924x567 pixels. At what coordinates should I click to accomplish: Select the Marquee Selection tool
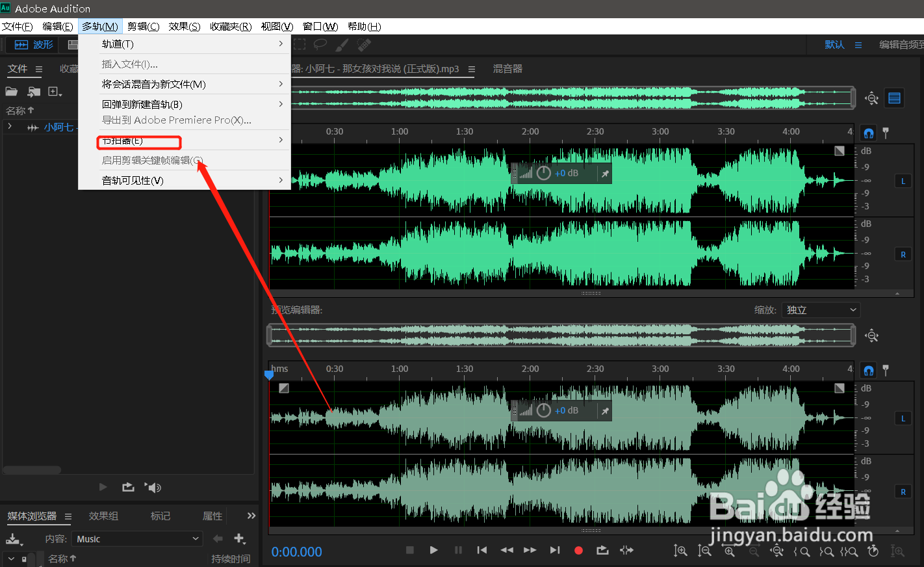(300, 44)
